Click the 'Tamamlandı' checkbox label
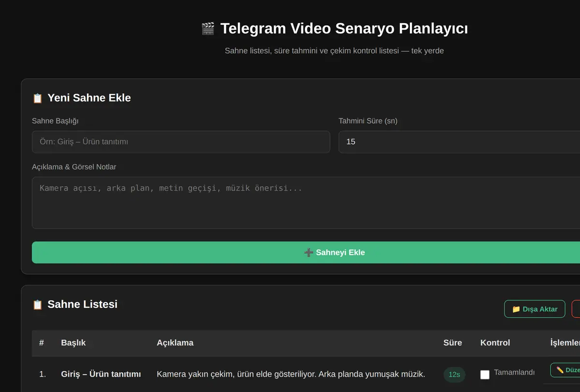This screenshot has width=580, height=392. pos(514,372)
